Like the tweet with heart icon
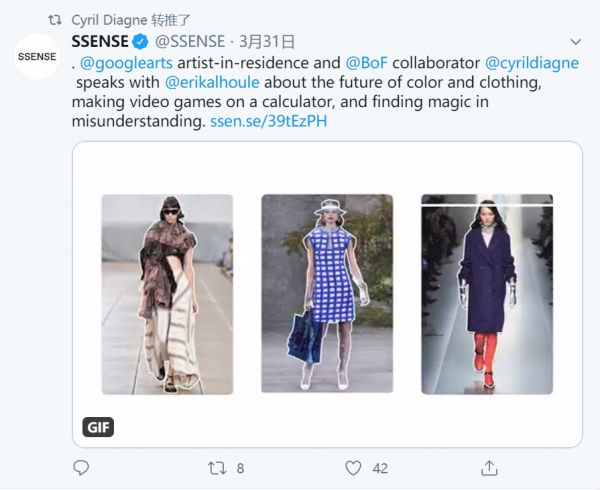 click(x=353, y=467)
